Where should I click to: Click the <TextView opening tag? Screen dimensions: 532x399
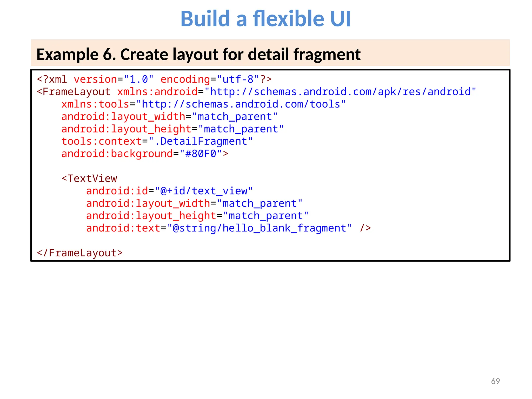pyautogui.click(x=89, y=178)
